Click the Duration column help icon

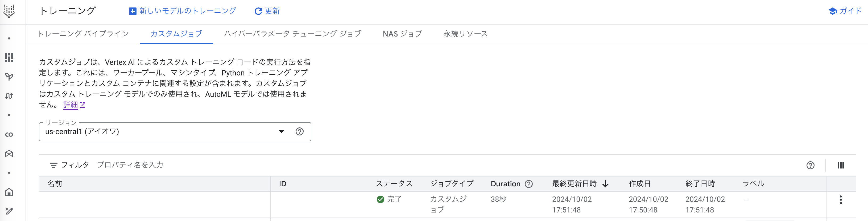click(529, 184)
